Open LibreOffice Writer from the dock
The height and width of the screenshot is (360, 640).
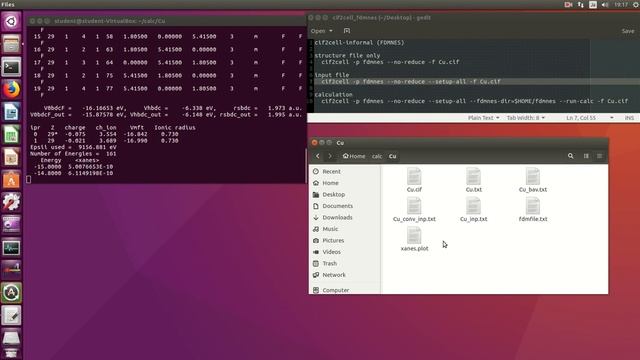coord(11,112)
